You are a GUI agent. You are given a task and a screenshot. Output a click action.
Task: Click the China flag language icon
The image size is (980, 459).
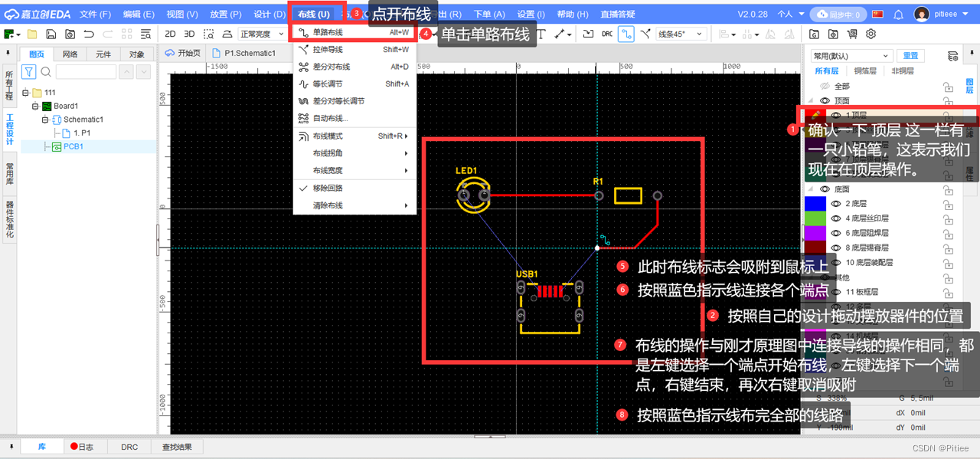[878, 14]
